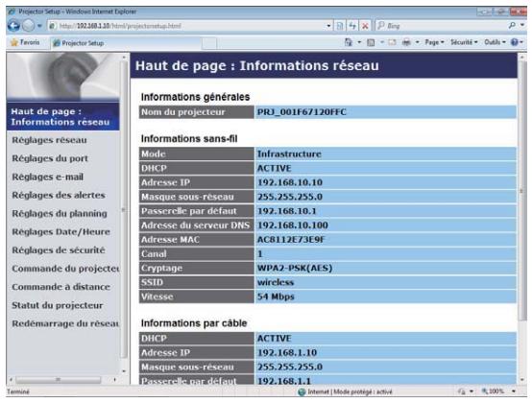
Task: Click the Vitesse value 54 Mbps
Action: [276, 296]
